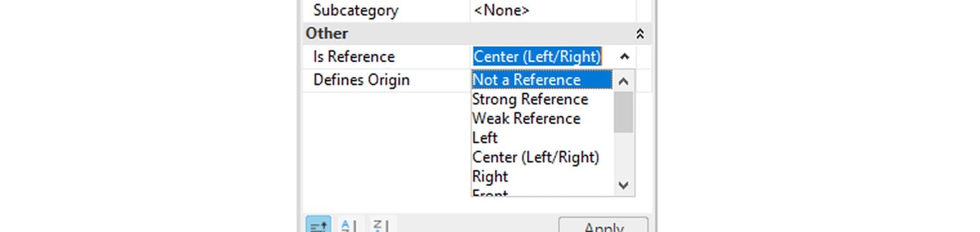Open the Is Reference dropdown arrow
This screenshot has width=980, height=232.
click(624, 57)
